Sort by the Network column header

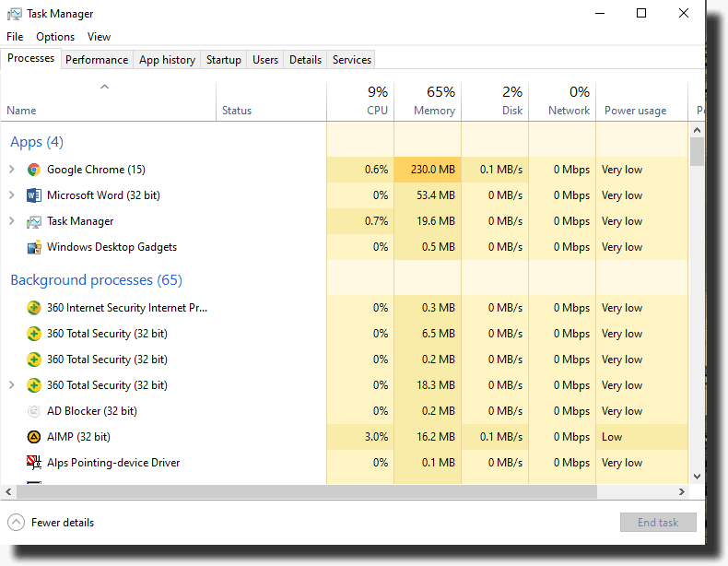point(562,102)
